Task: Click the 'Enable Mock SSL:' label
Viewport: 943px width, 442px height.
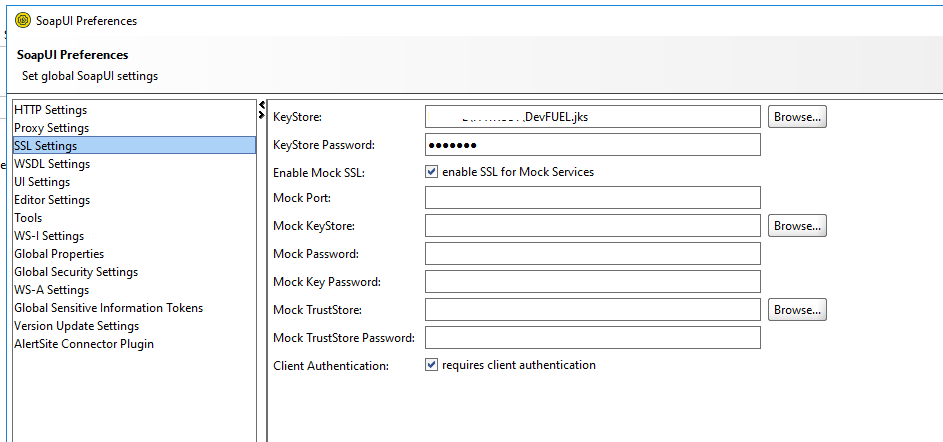Action: point(319,173)
